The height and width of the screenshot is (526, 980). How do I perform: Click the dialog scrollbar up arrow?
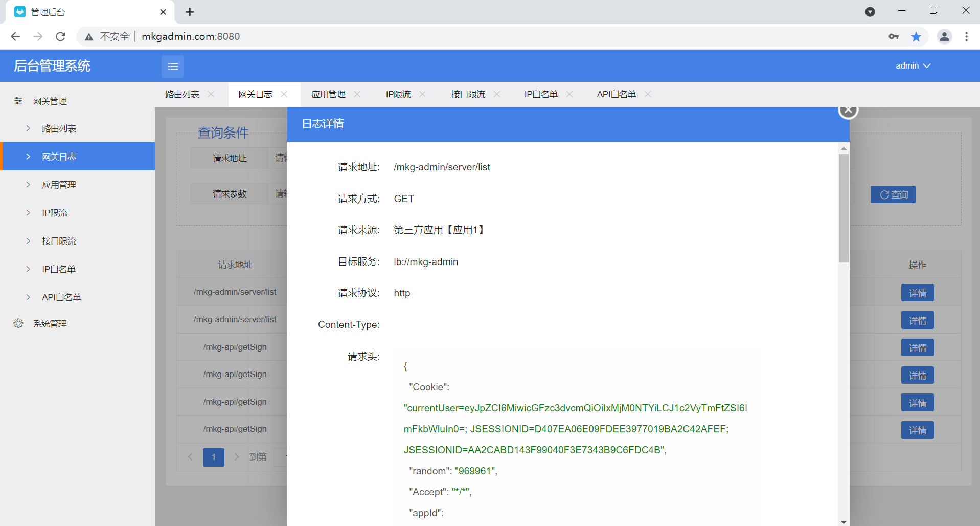pyautogui.click(x=844, y=148)
